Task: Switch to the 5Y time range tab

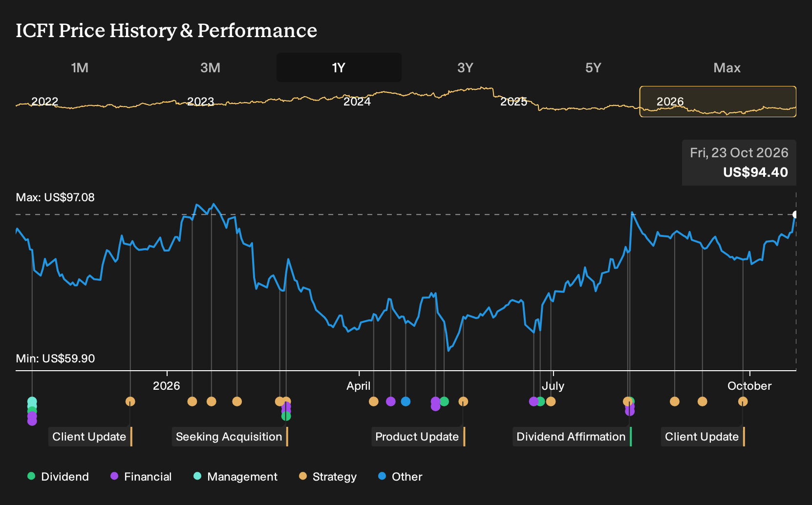Action: click(x=593, y=67)
